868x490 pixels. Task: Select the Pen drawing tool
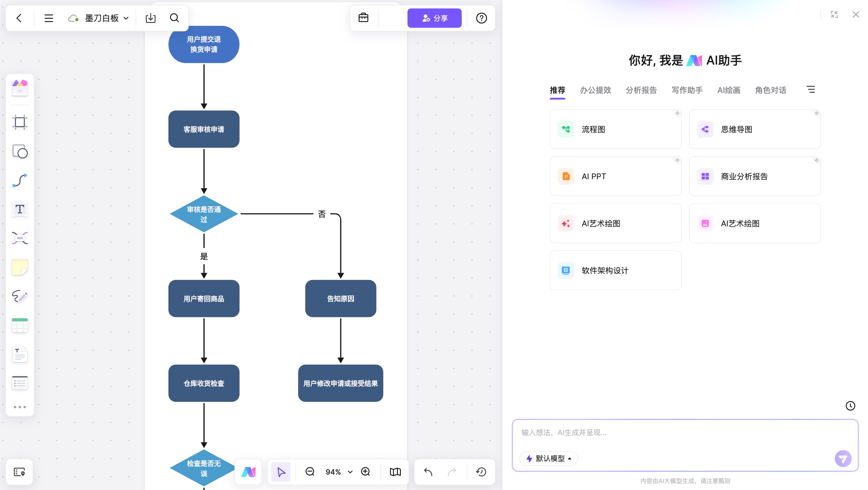click(20, 296)
